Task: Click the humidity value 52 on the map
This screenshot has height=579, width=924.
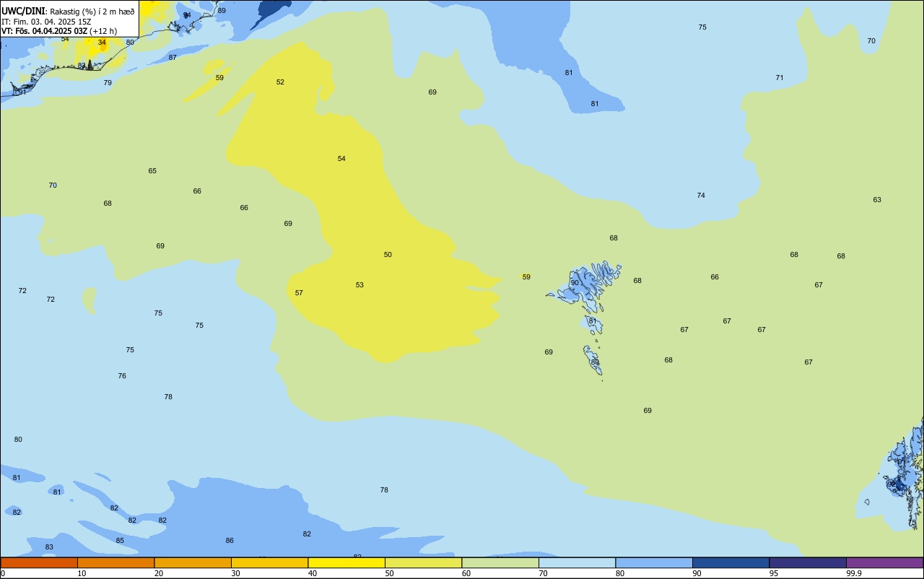Action: 280,82
